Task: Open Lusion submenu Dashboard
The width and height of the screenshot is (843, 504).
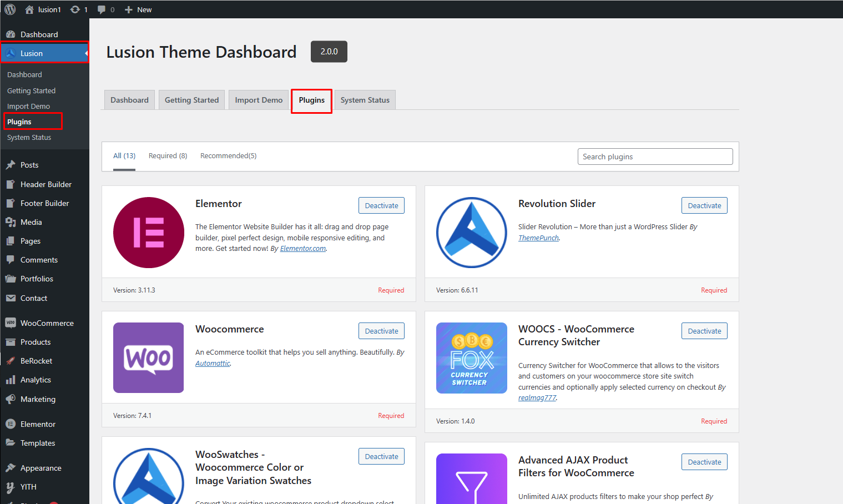Action: (24, 74)
